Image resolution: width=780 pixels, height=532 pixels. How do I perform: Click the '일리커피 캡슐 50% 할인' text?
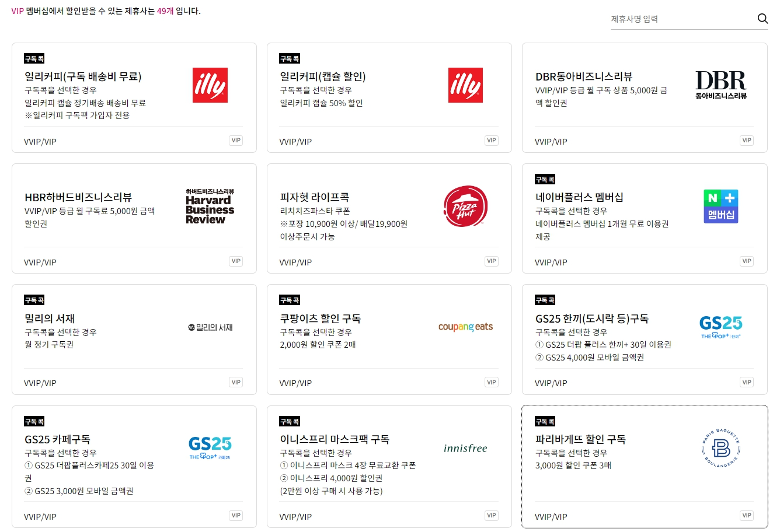[x=322, y=103]
